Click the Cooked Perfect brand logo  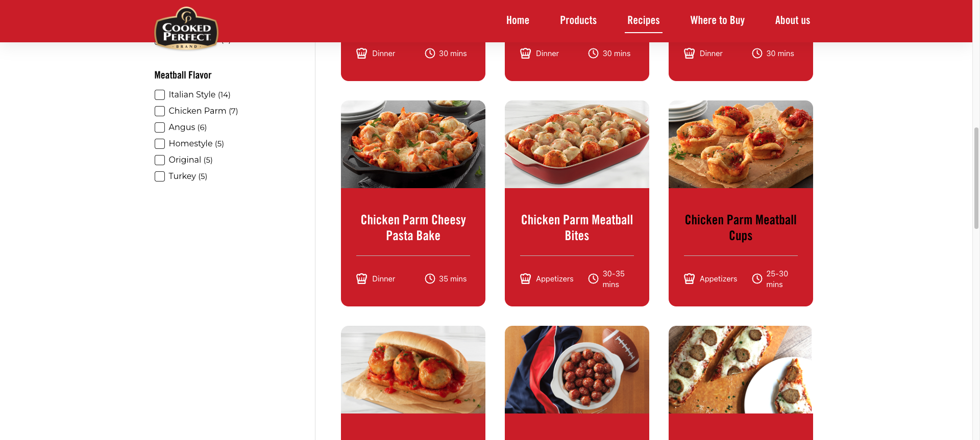tap(186, 28)
